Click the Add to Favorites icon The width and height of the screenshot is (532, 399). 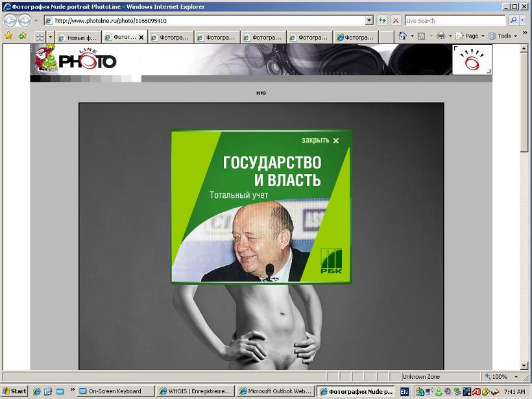23,36
